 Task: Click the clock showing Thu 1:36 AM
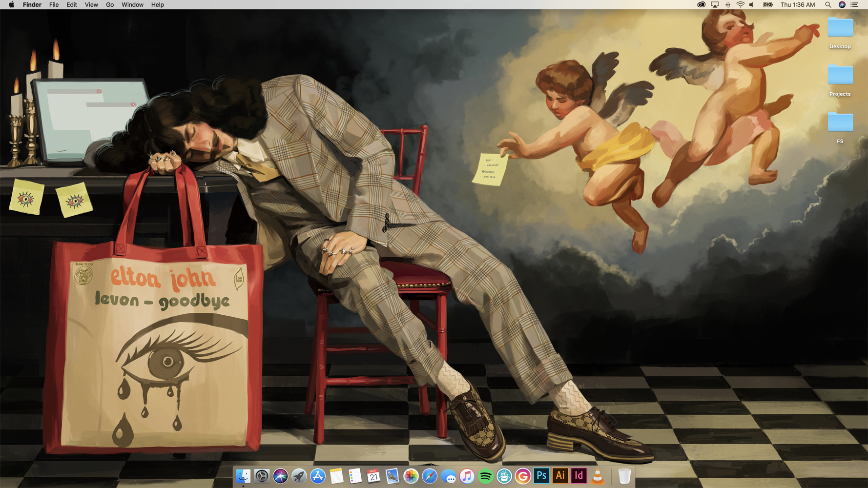tap(798, 4)
